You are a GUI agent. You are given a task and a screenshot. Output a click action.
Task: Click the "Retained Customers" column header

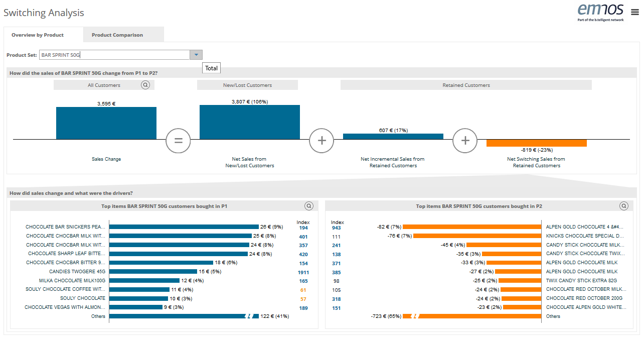click(466, 85)
